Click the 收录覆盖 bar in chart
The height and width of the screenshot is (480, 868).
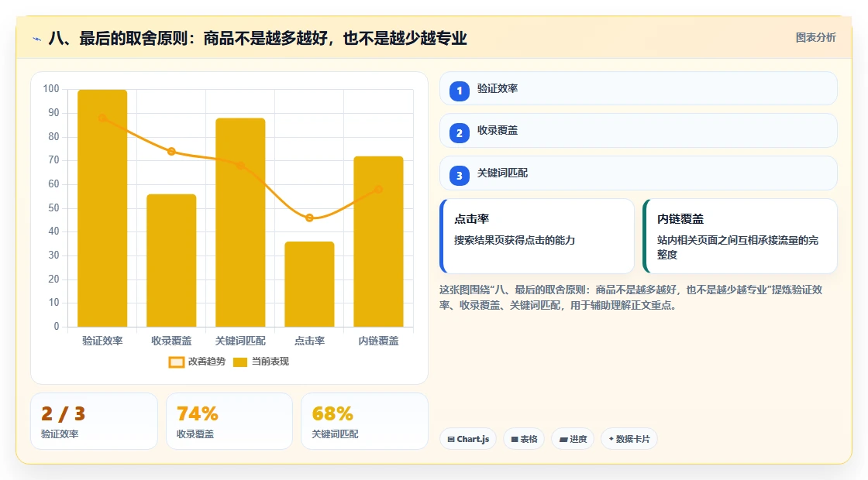(x=171, y=260)
